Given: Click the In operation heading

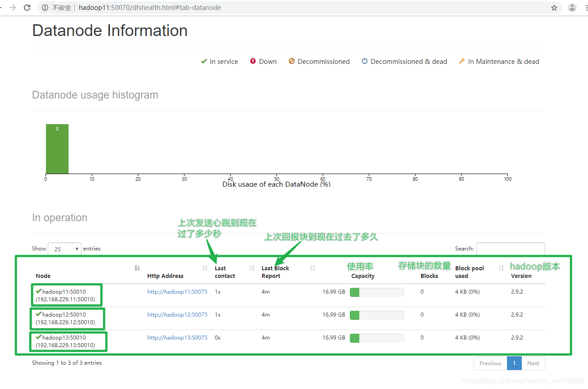Looking at the screenshot, I should click(x=59, y=218).
